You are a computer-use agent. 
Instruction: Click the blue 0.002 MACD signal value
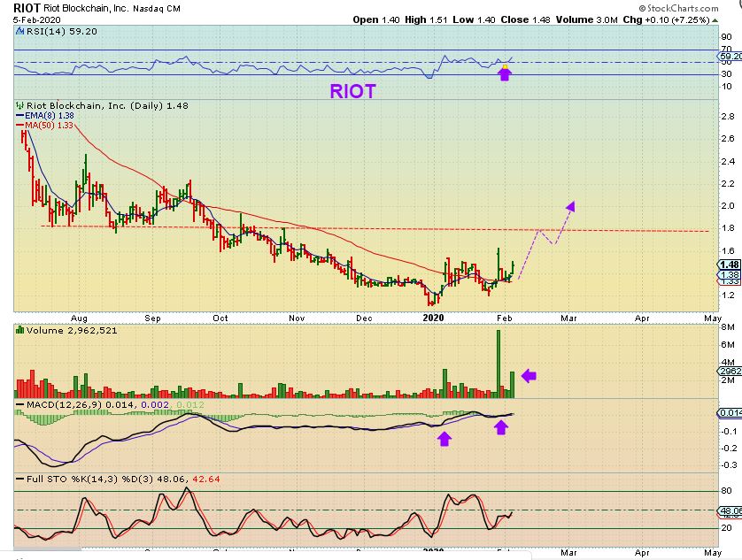[155, 405]
